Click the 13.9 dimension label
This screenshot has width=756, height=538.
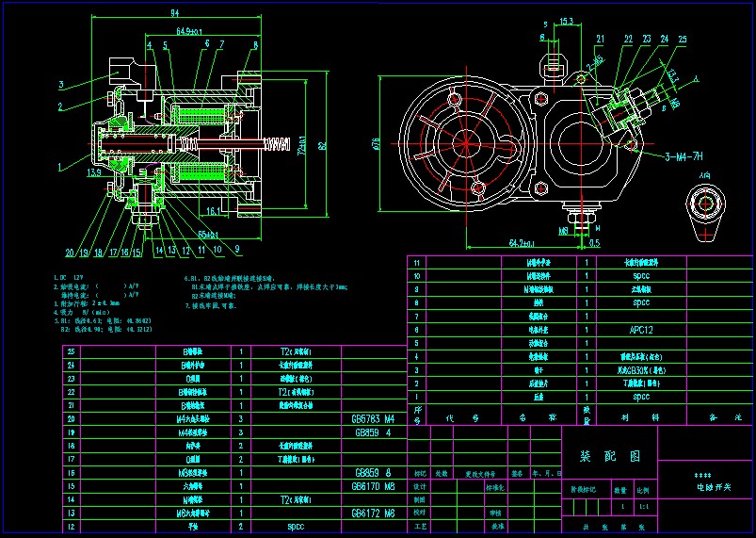coord(94,173)
